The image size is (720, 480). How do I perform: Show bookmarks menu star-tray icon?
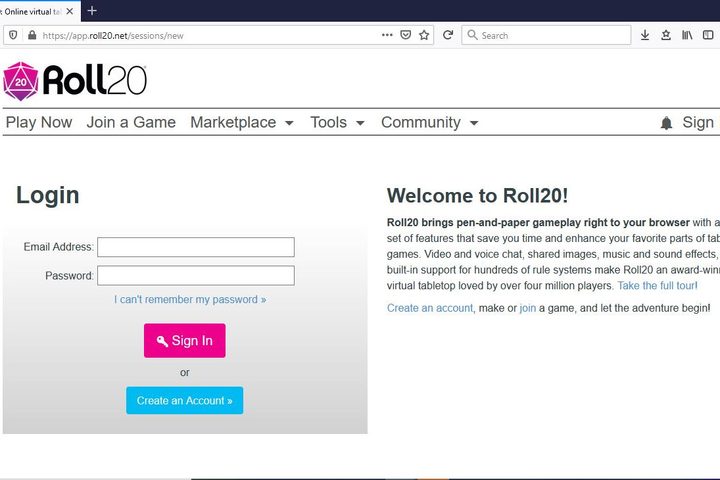coord(666,35)
